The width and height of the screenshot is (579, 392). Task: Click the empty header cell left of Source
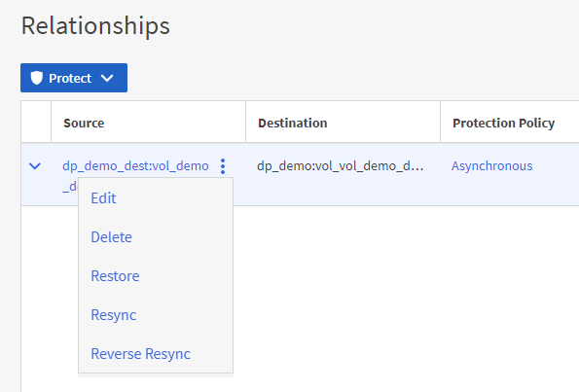coord(36,122)
